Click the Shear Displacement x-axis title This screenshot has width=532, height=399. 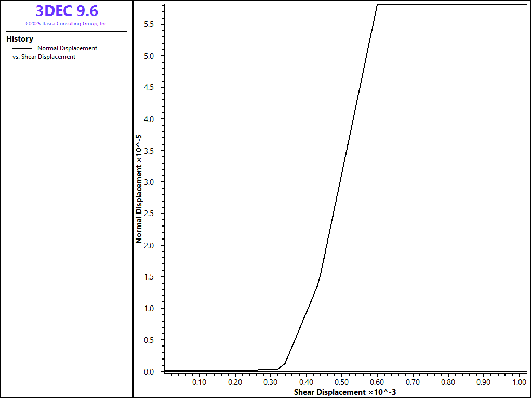[345, 392]
